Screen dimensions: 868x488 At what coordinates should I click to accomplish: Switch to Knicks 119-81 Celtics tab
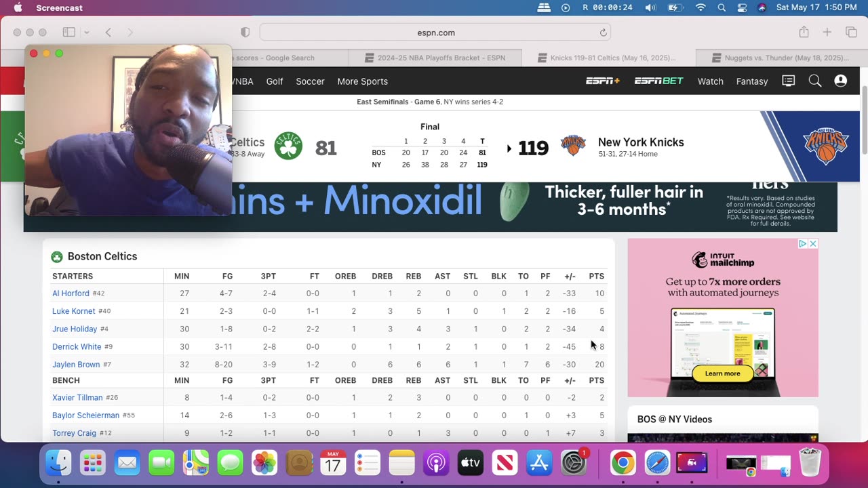tap(608, 58)
